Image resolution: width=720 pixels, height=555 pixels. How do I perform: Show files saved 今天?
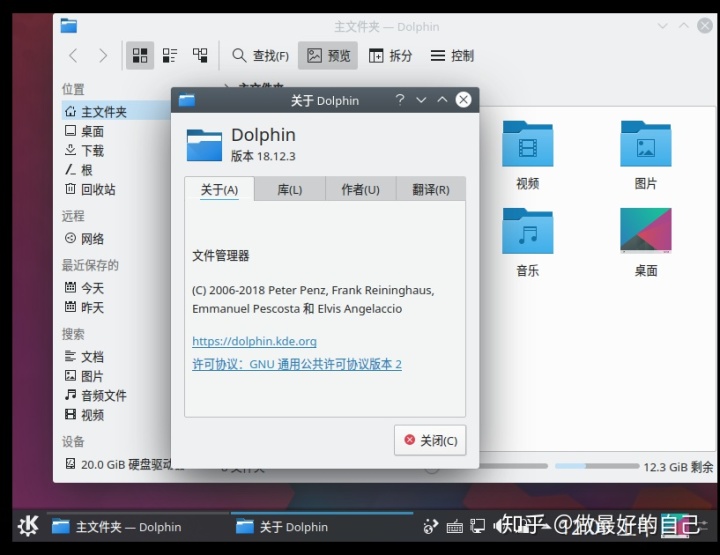click(x=84, y=288)
